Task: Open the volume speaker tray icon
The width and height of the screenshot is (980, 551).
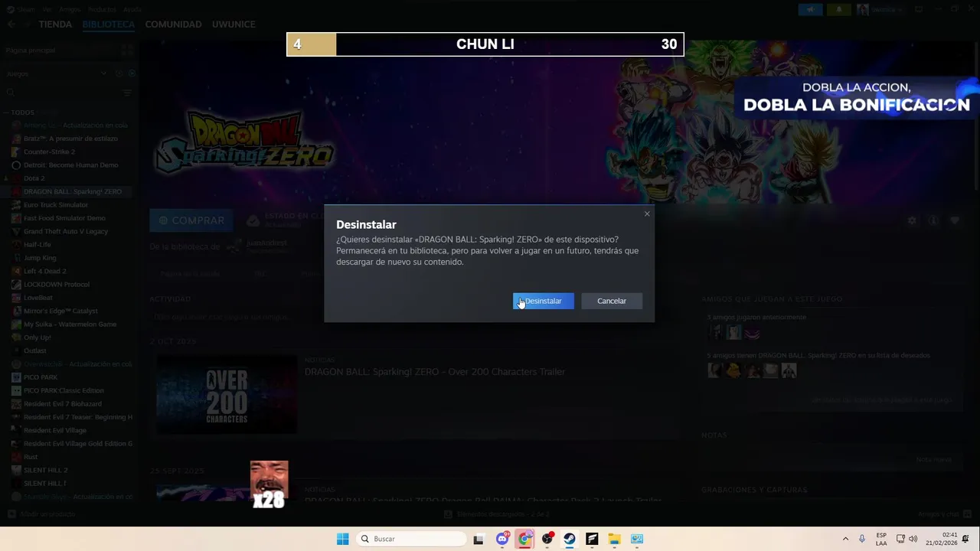Action: (913, 539)
